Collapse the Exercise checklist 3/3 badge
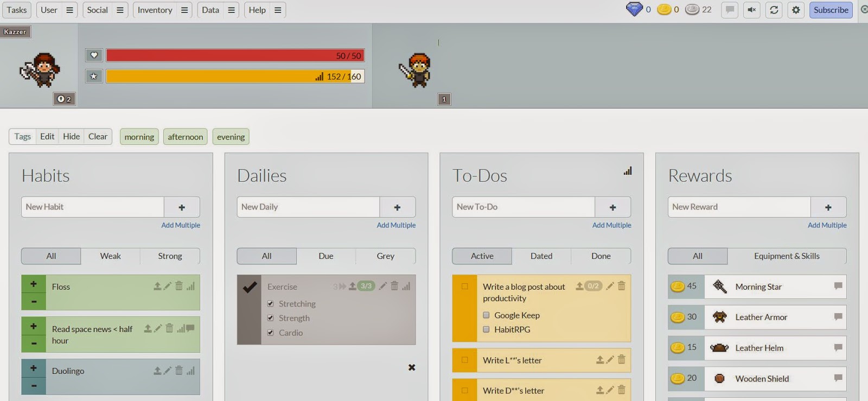Viewport: 868px width, 401px height. 366,286
